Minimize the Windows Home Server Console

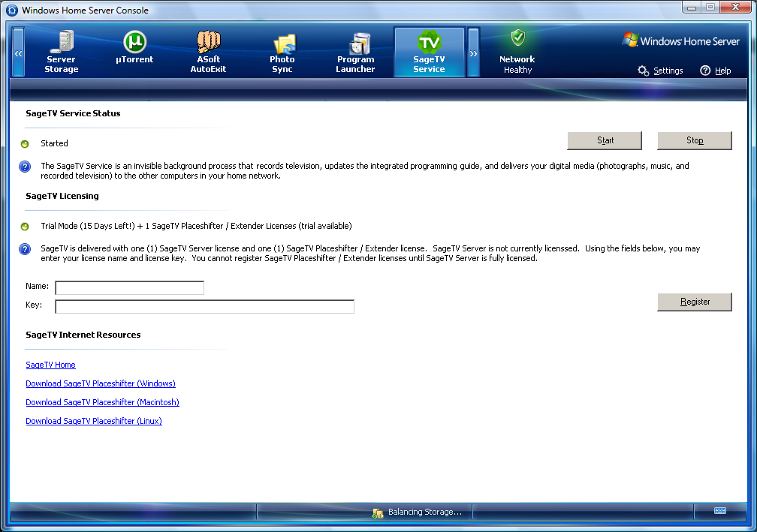[692, 8]
